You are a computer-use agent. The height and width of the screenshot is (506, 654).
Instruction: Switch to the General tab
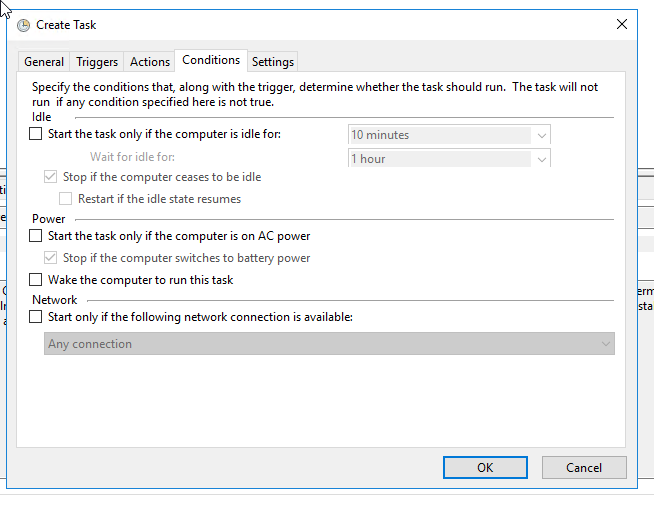click(x=44, y=62)
